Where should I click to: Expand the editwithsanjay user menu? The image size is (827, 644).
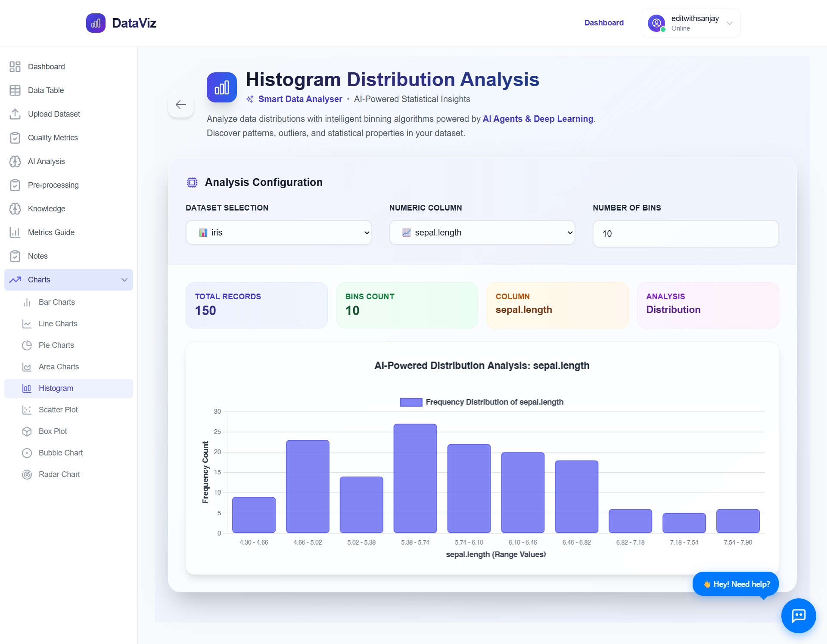(x=729, y=23)
